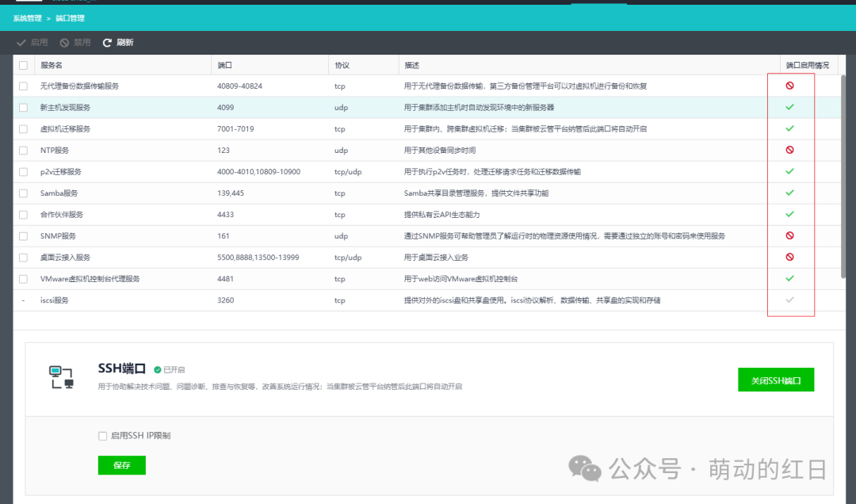Click the green 保存 button
Viewport: 856px width, 504px height.
122,465
